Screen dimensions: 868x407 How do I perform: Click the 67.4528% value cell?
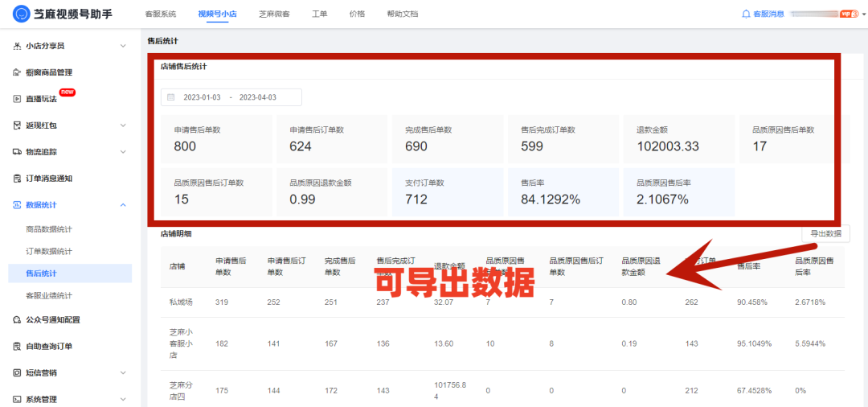tap(754, 391)
